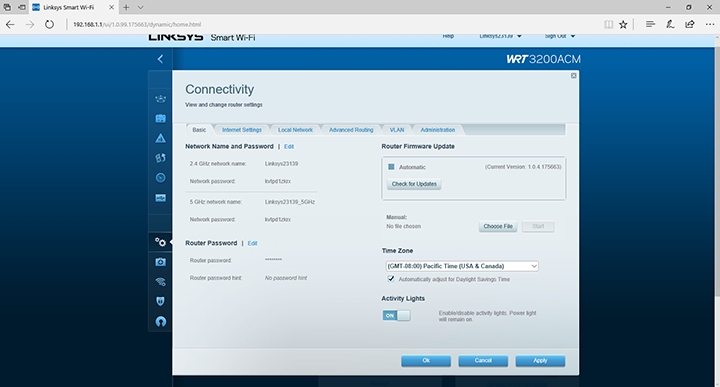
Task: Click Edit next to Network Name and Password
Action: 289,146
